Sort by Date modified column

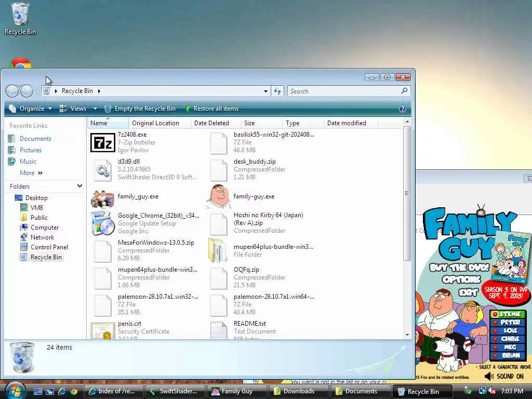click(x=351, y=123)
